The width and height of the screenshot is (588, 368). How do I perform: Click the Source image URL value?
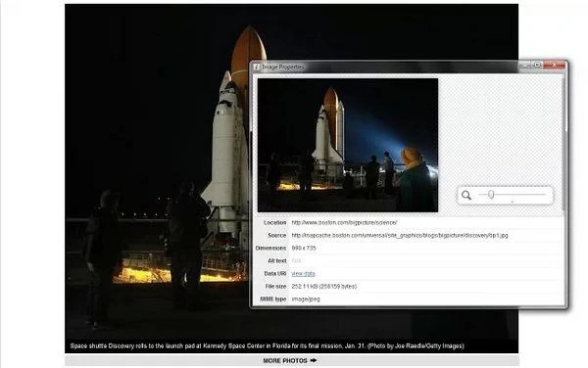pyautogui.click(x=400, y=236)
